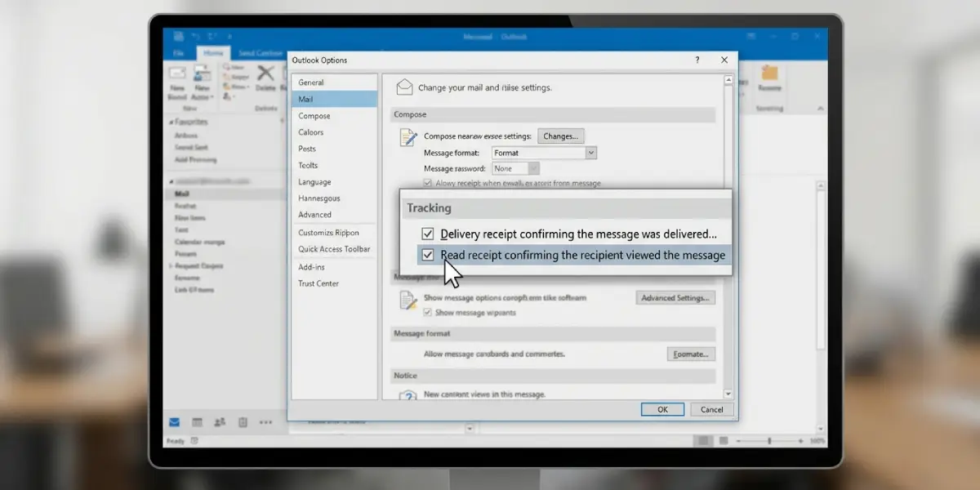The image size is (980, 490).
Task: Select the Compose category in Outlook Options
Action: (334, 116)
